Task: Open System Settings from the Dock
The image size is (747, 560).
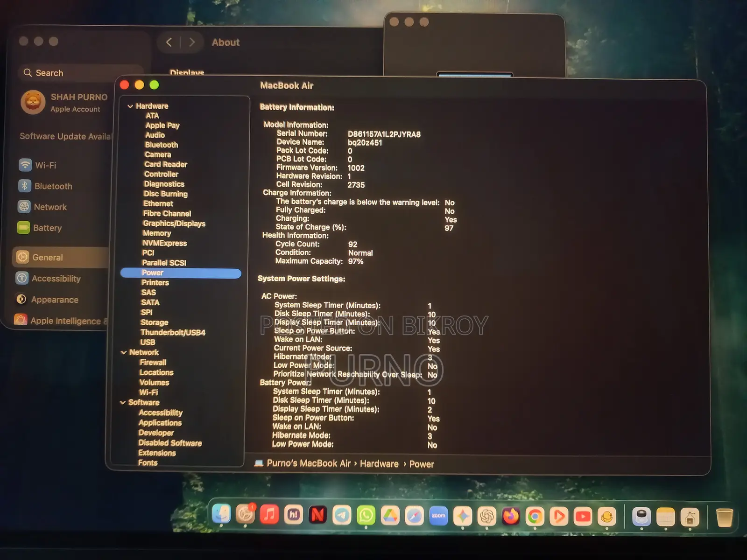Action: pos(245,514)
